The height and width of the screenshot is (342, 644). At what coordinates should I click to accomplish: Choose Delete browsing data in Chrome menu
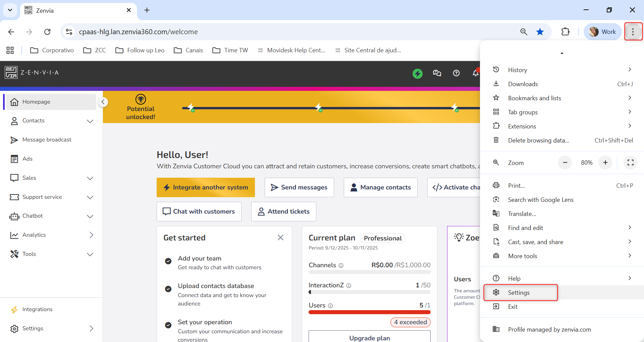pyautogui.click(x=562, y=140)
